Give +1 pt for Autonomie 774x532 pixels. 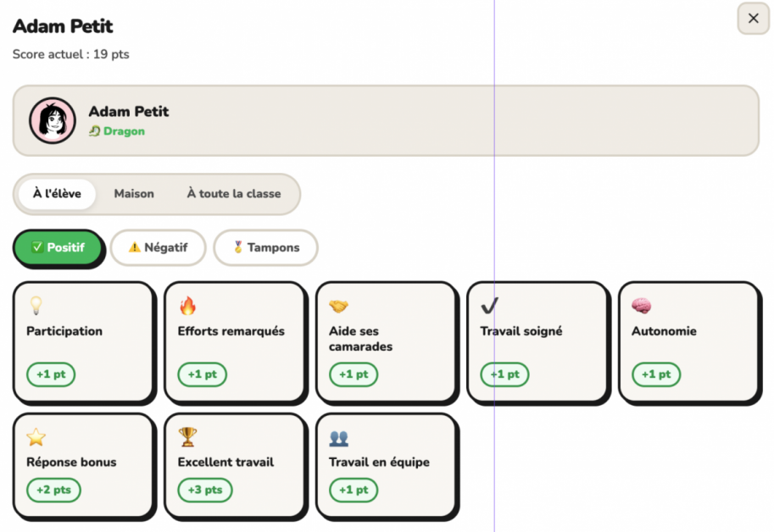coord(656,374)
